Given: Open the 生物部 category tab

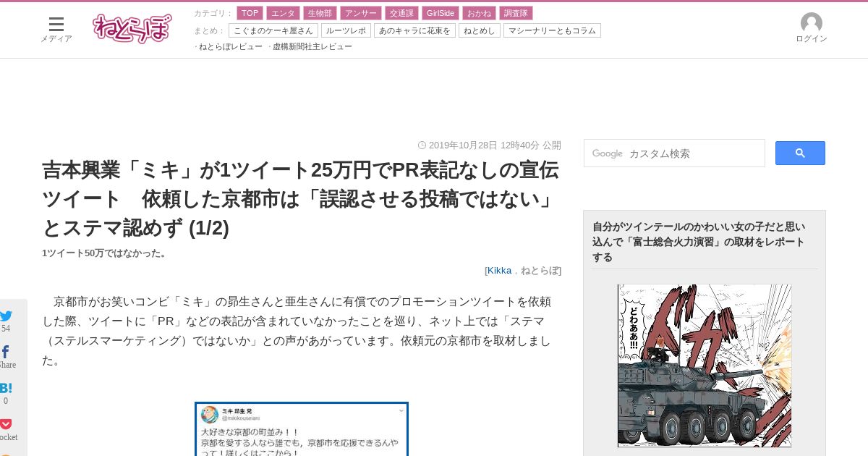Looking at the screenshot, I should 320,13.
